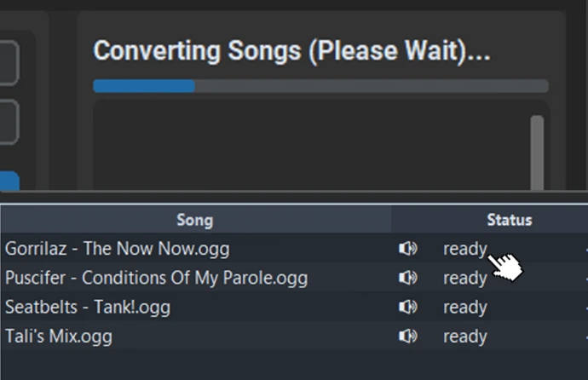Click the upper gray box at left edge
This screenshot has width=588, height=380.
(9, 64)
